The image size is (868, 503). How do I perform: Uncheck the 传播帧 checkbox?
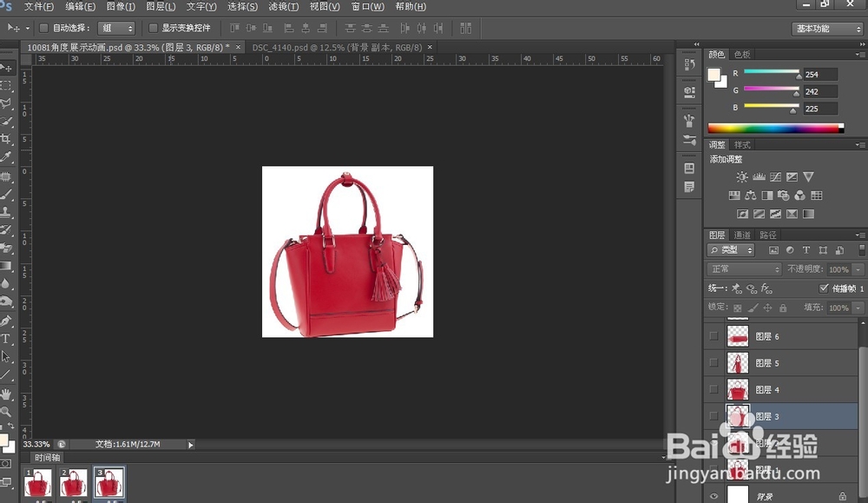[x=824, y=289]
